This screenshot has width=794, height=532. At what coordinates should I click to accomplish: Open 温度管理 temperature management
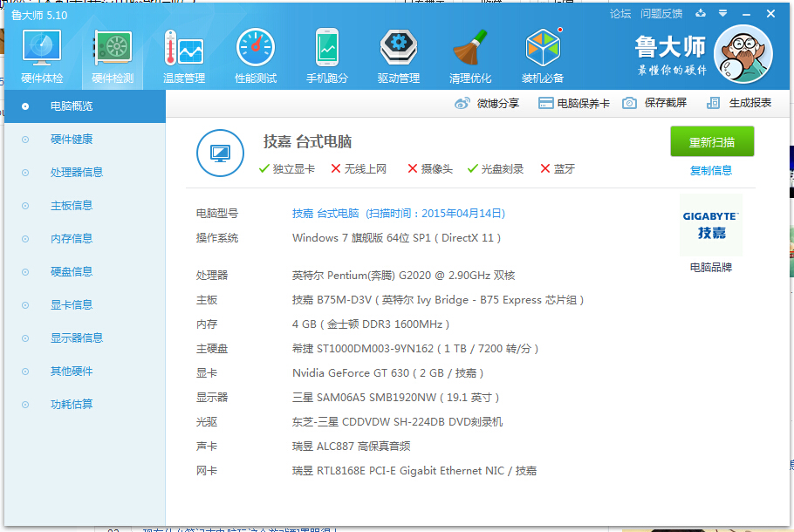coord(184,56)
